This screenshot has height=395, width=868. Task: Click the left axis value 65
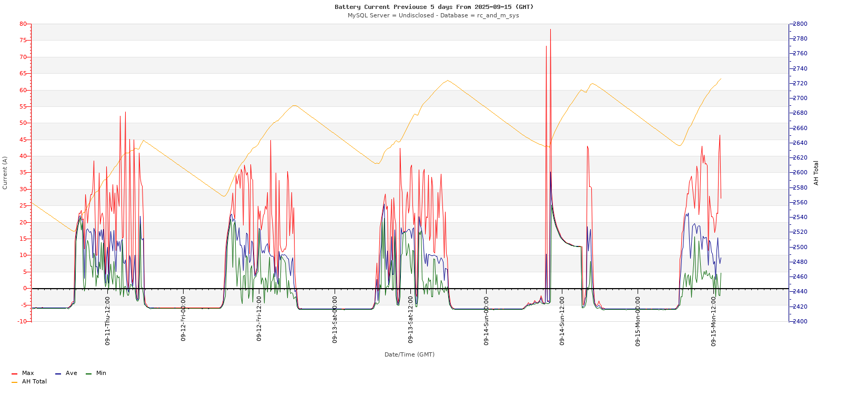tap(23, 73)
